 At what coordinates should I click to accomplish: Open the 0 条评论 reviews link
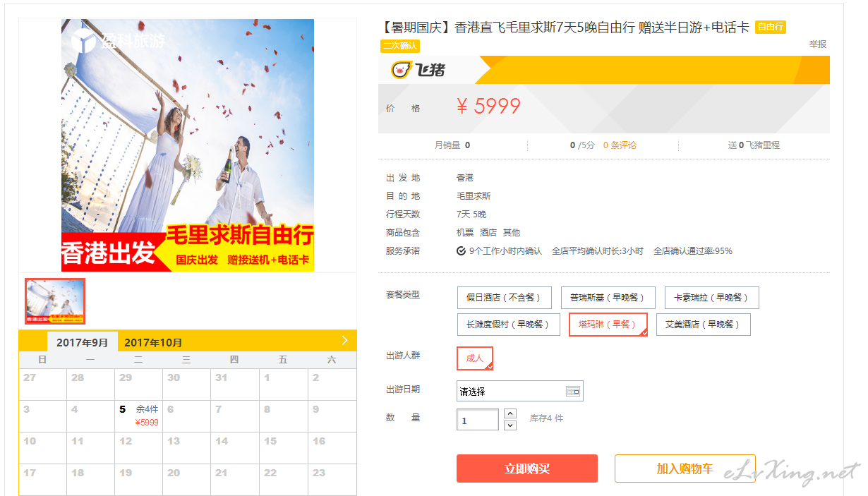pyautogui.click(x=620, y=145)
